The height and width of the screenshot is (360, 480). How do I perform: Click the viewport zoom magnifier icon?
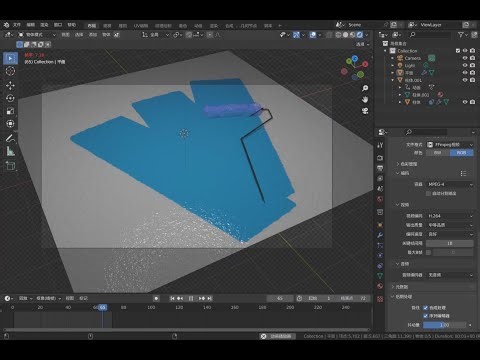365,88
